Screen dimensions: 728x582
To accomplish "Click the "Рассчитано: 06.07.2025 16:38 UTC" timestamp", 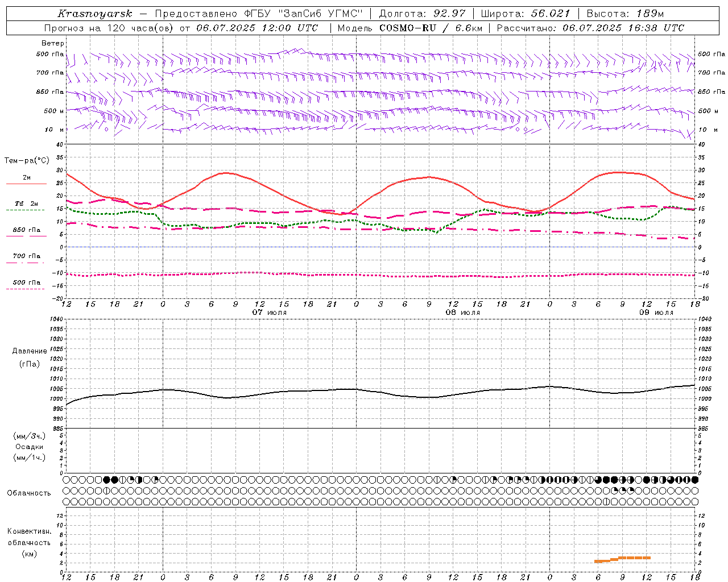I will pyautogui.click(x=590, y=28).
